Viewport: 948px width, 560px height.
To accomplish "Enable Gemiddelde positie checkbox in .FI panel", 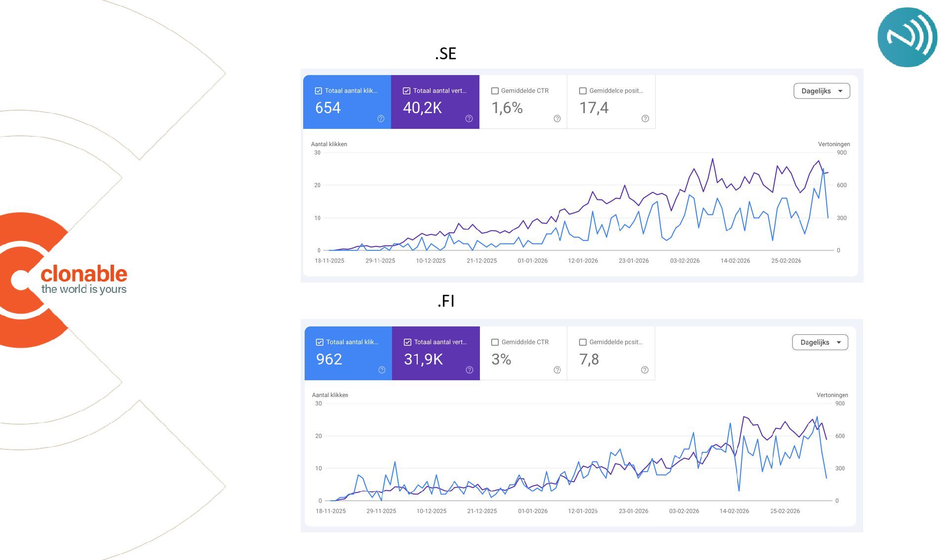I will (583, 342).
